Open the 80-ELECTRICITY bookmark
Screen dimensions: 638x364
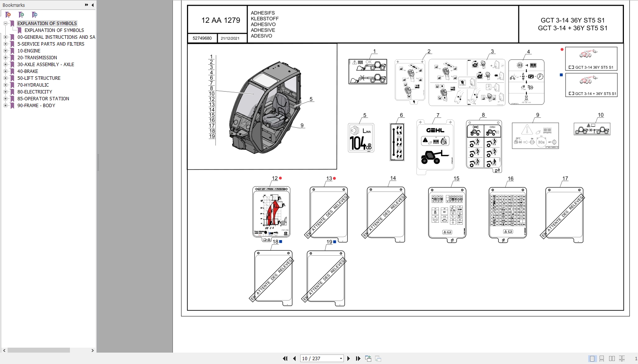click(x=35, y=92)
